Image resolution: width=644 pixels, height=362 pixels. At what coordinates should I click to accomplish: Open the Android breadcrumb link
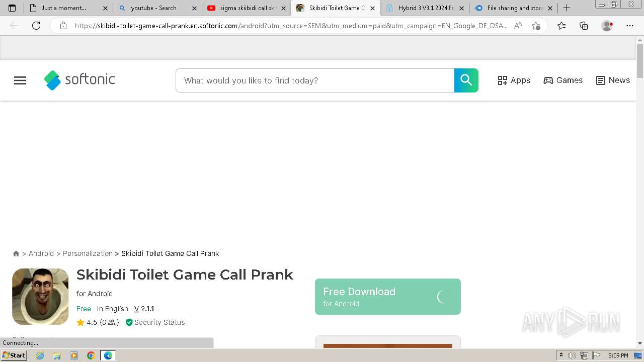(41, 253)
